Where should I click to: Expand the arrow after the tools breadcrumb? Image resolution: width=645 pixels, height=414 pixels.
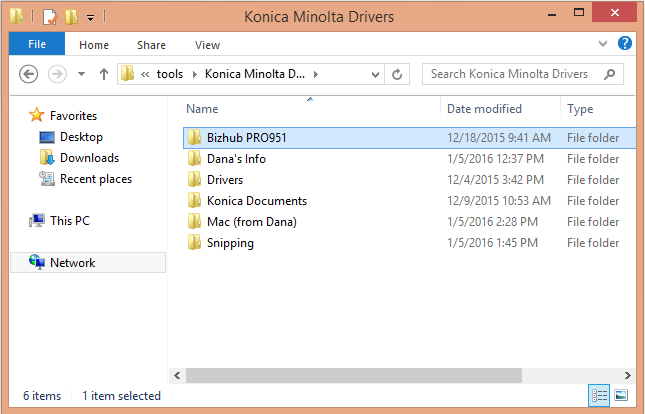pos(195,74)
